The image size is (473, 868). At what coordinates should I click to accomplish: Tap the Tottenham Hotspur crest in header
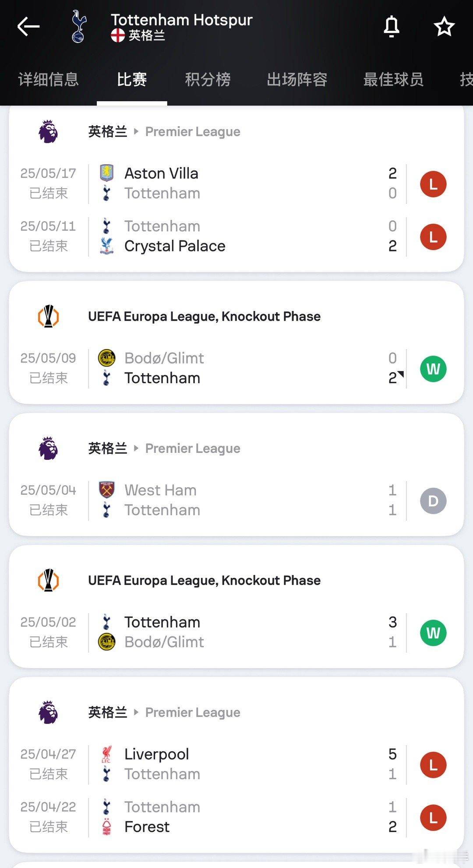point(79,27)
